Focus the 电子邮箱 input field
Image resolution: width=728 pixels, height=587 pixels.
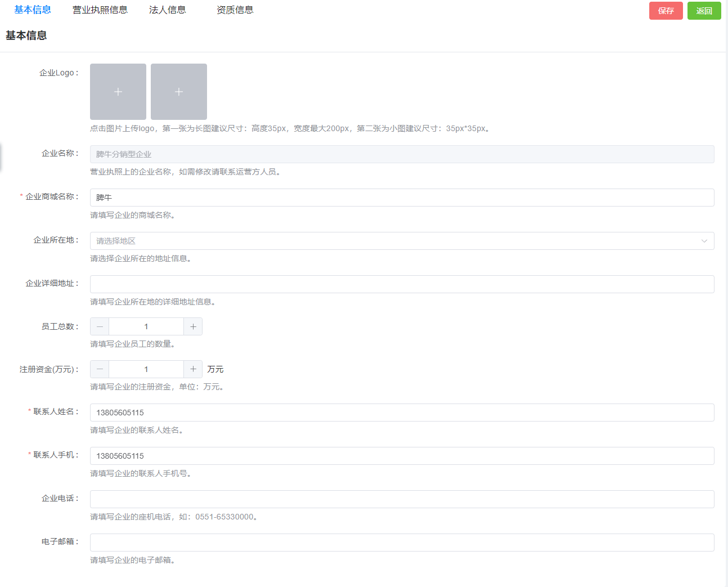pyautogui.click(x=402, y=543)
